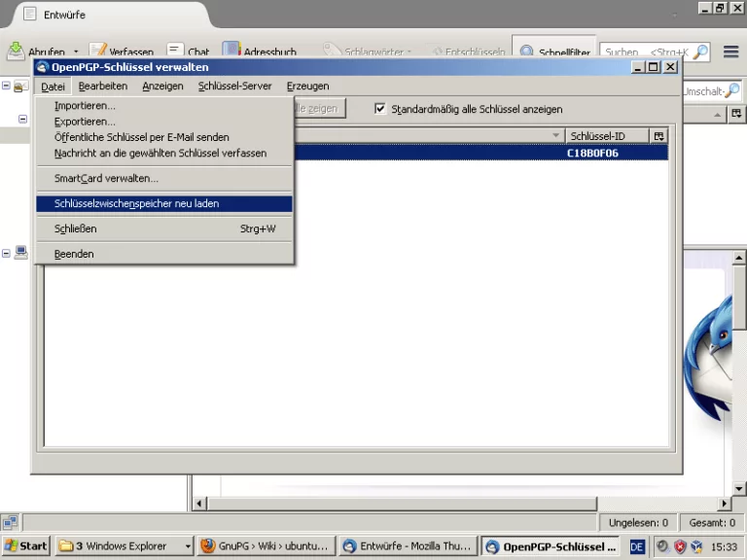This screenshot has width=747, height=560.
Task: Click vertical scrollbar up arrow in message pane
Action: [738, 258]
